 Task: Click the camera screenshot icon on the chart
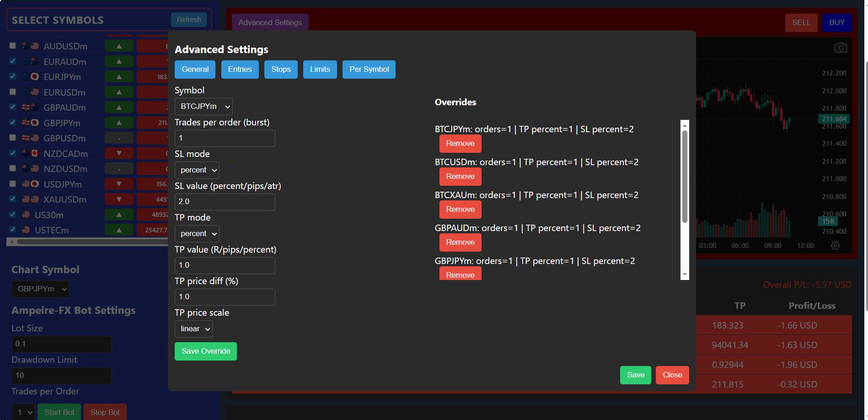click(x=841, y=47)
